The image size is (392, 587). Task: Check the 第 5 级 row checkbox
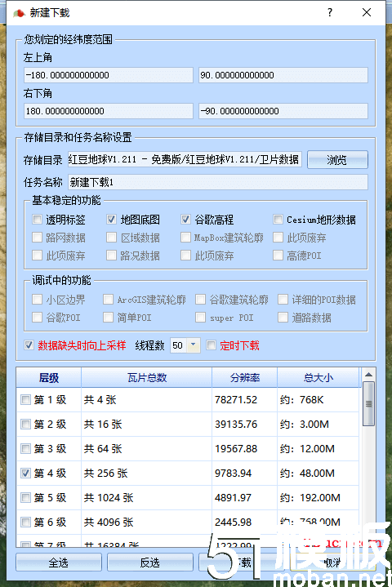pyautogui.click(x=25, y=497)
